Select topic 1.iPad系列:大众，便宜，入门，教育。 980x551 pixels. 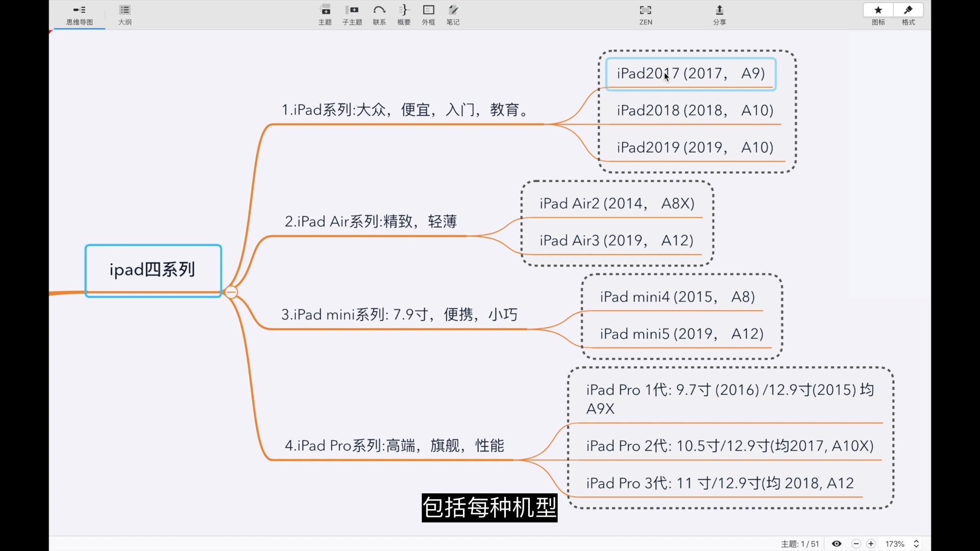407,110
